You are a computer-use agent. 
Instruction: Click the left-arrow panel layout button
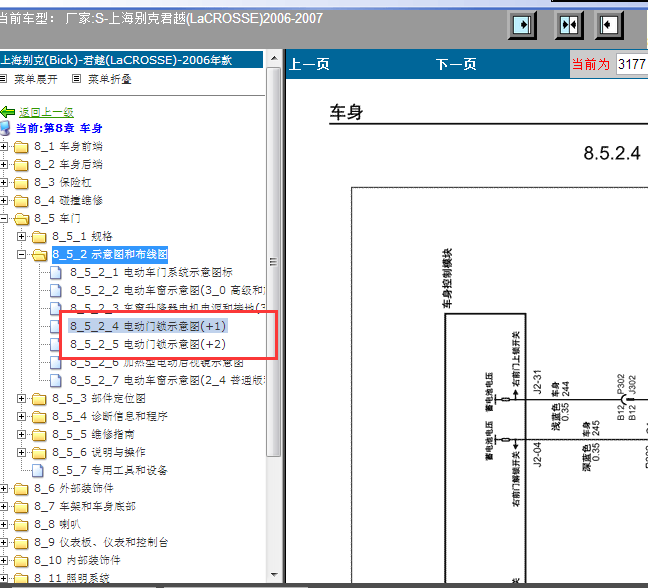609,25
